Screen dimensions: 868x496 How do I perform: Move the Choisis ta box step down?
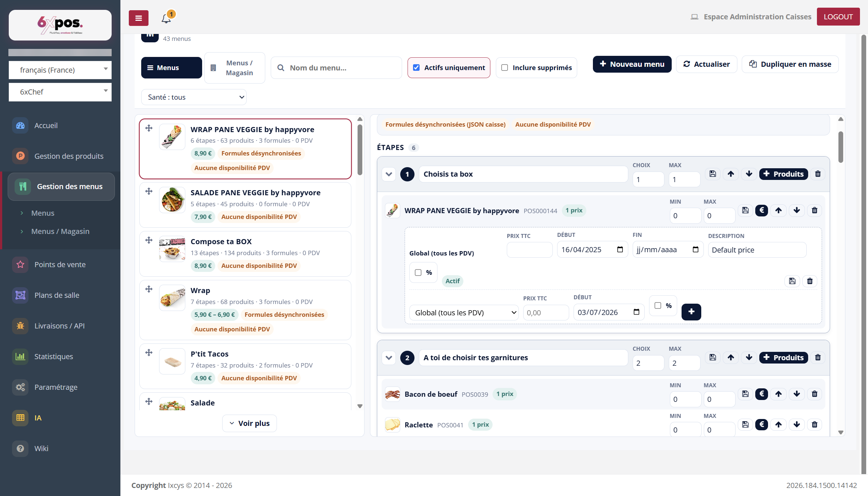(x=749, y=174)
